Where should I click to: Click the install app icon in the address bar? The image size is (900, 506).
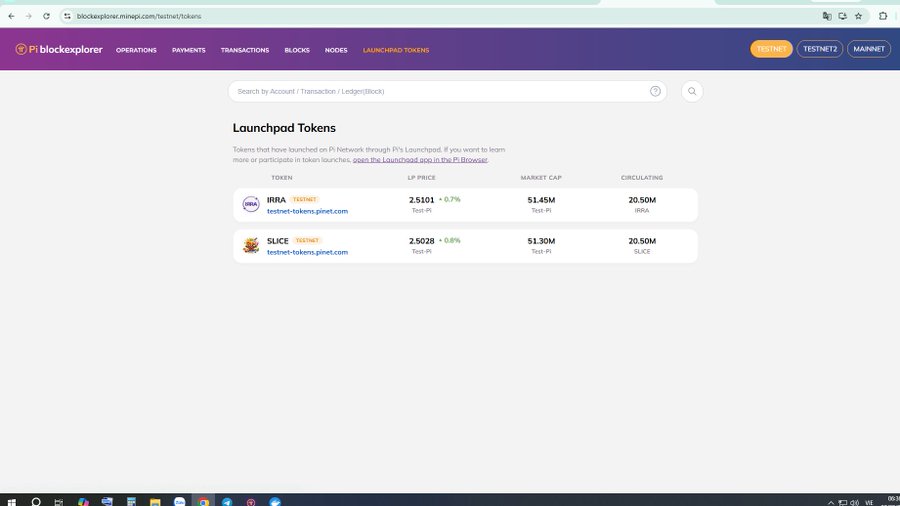click(x=842, y=16)
